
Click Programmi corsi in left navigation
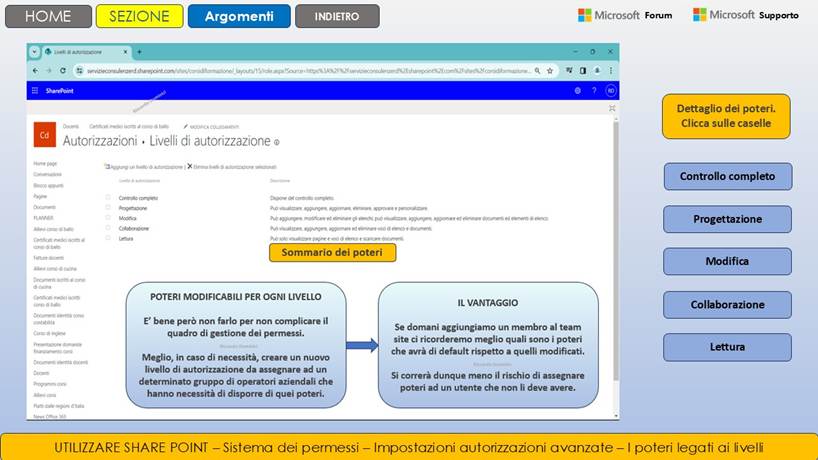click(50, 384)
